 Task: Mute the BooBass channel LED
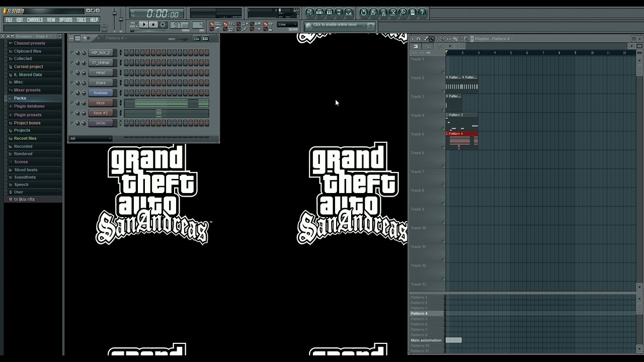72,93
